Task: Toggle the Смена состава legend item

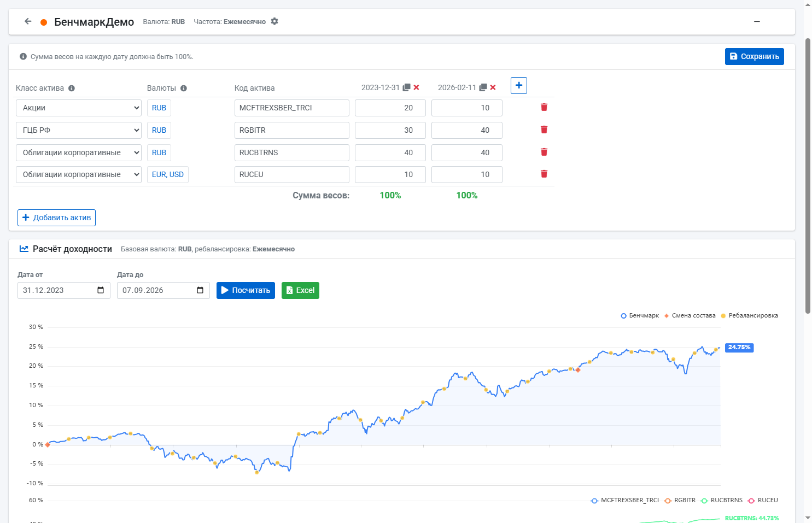Action: coord(690,315)
